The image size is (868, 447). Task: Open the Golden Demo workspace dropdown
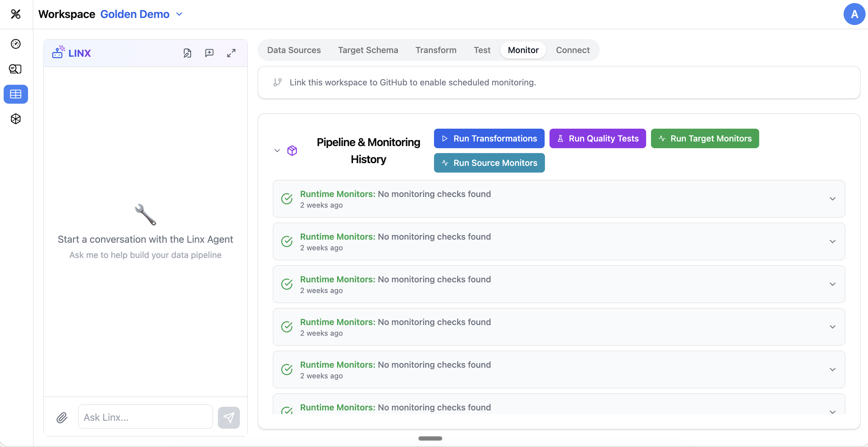[x=179, y=14]
